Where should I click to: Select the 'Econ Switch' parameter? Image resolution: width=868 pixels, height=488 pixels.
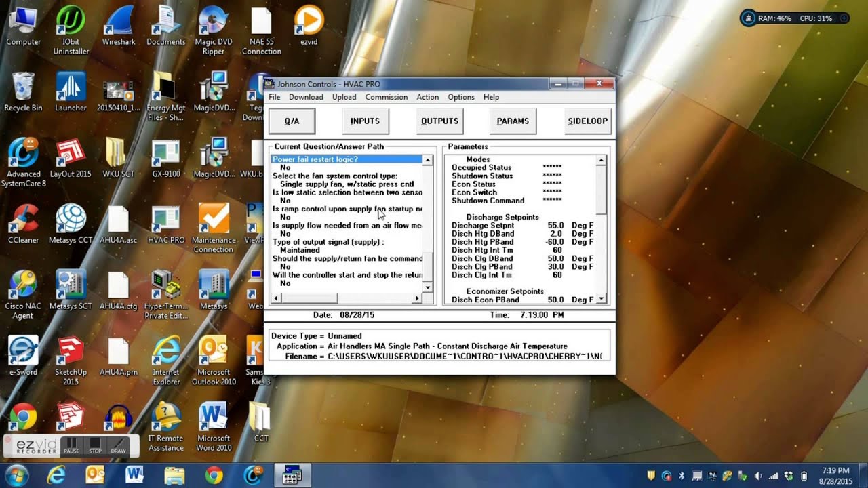click(475, 192)
